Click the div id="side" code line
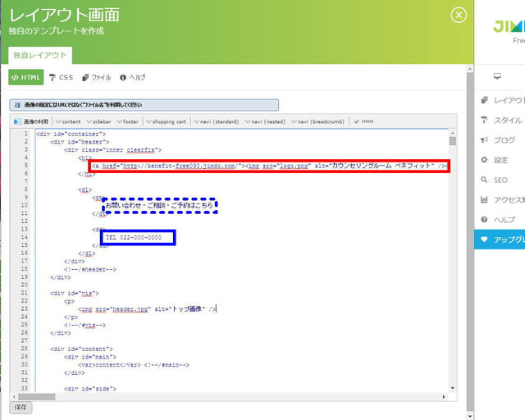Viewport: 525px width, 420px height. coord(90,389)
